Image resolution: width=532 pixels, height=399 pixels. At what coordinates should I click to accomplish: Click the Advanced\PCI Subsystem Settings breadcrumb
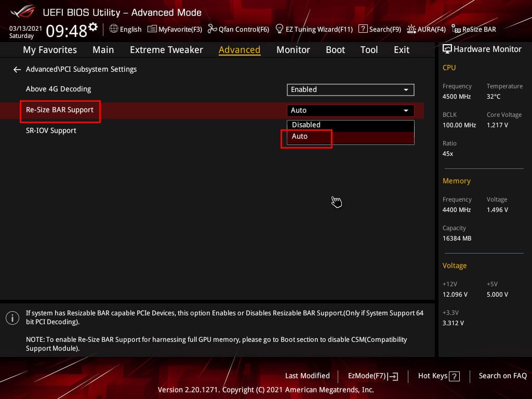tap(81, 69)
